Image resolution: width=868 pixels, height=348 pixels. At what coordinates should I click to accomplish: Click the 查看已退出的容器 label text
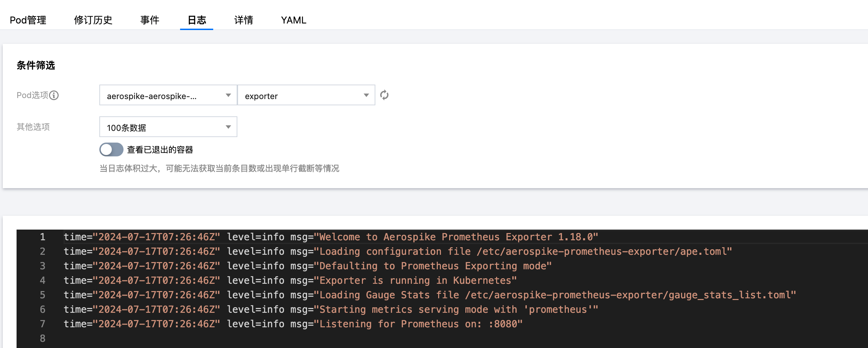pos(160,150)
